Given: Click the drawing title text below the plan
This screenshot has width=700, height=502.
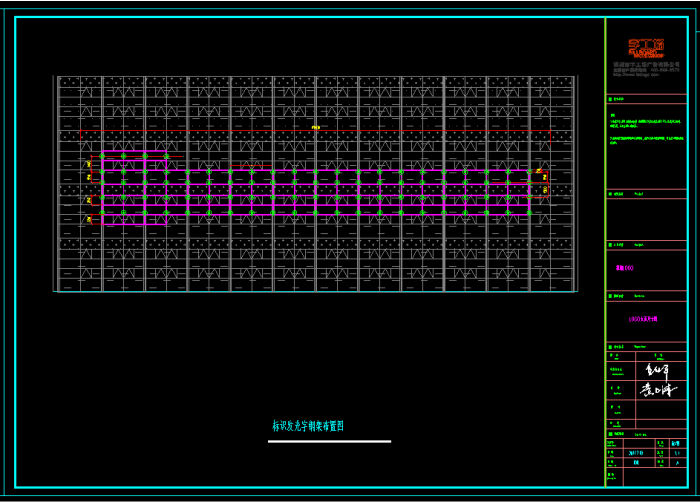Looking at the screenshot, I should click(x=308, y=426).
